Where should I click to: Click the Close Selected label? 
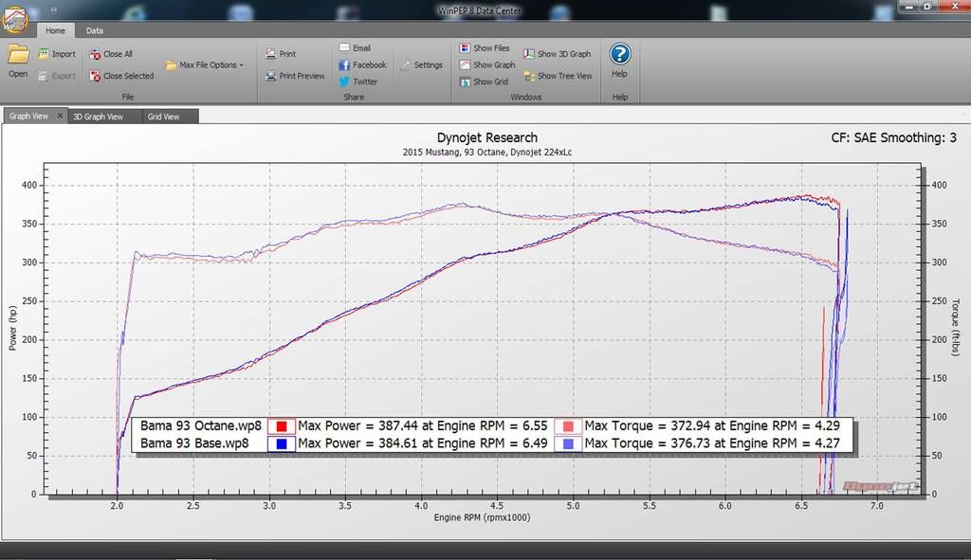click(x=128, y=76)
